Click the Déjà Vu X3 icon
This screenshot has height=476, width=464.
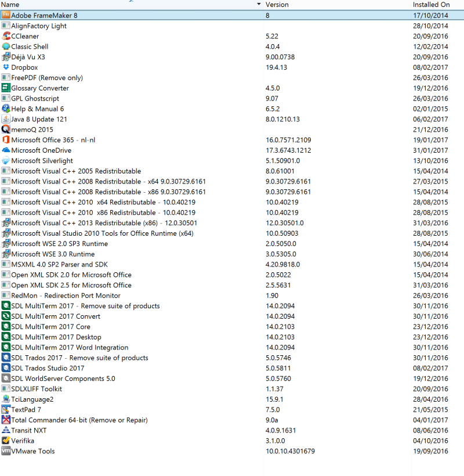[6, 57]
